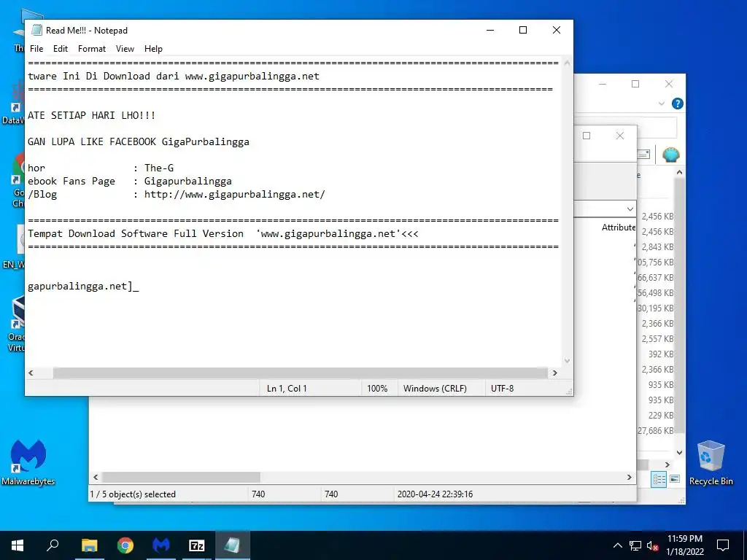The image size is (747, 560).
Task: Click the network tray icon
Action: tap(635, 545)
